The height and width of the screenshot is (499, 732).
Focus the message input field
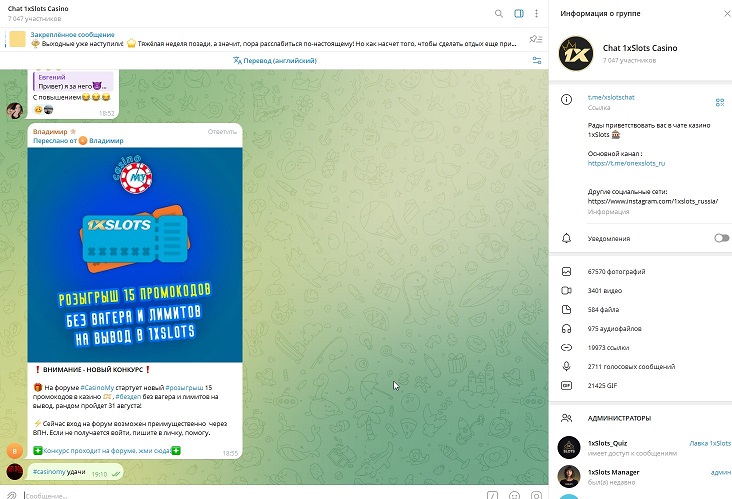[x=252, y=495]
